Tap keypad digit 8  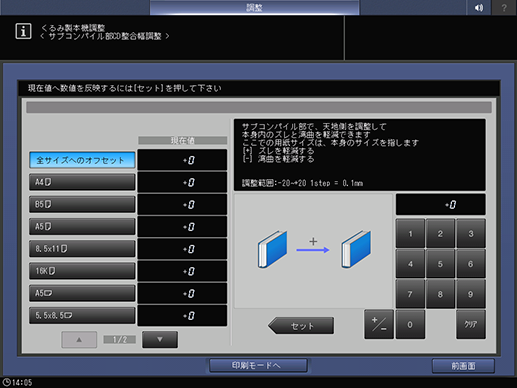click(x=440, y=294)
